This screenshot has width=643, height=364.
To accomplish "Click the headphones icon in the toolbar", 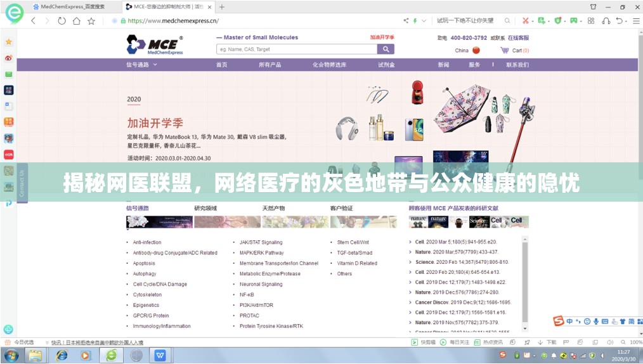I will coord(606,20).
